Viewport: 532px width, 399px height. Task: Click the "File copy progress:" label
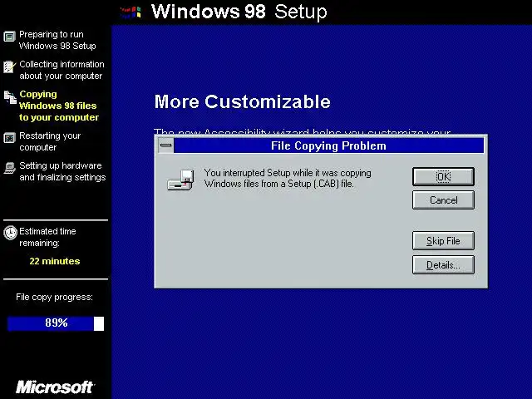pos(54,298)
